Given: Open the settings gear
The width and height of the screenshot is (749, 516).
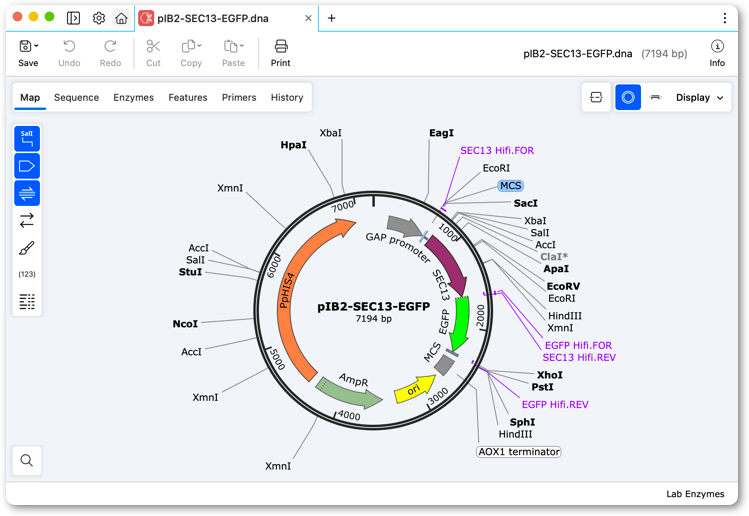Looking at the screenshot, I should click(98, 18).
